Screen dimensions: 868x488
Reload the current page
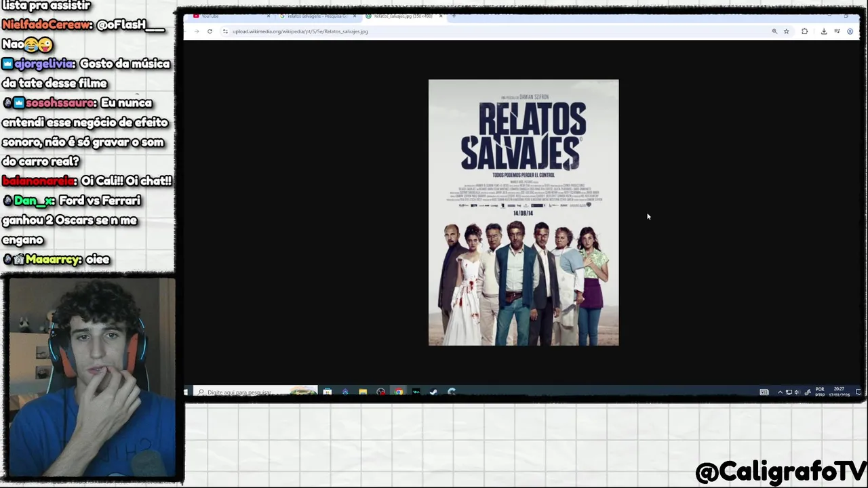210,31
